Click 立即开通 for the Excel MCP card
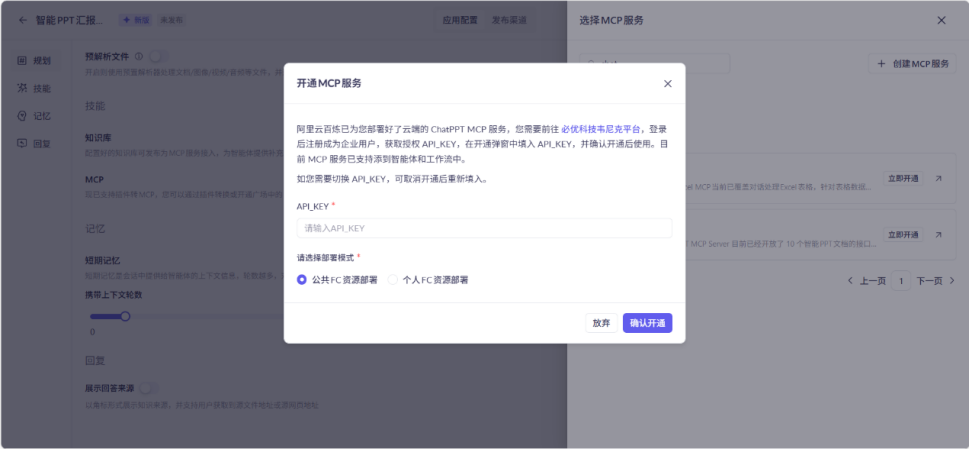This screenshot has height=449, width=969. (x=903, y=179)
